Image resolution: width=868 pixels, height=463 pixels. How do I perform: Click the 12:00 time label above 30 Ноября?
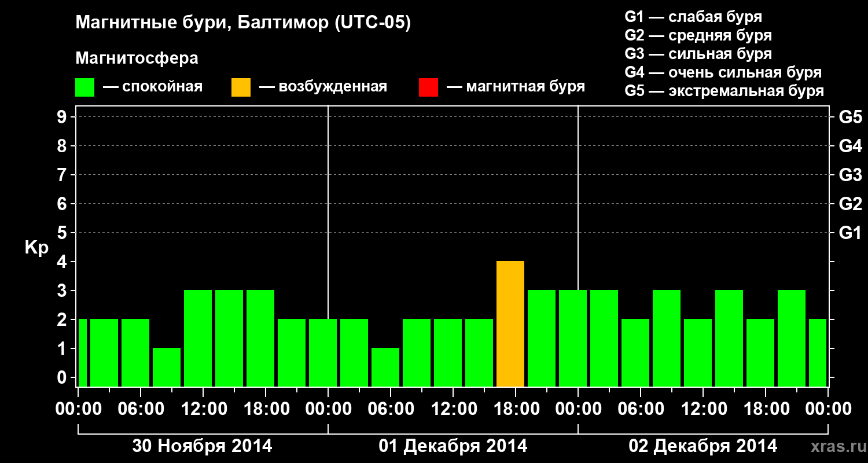coord(203,409)
